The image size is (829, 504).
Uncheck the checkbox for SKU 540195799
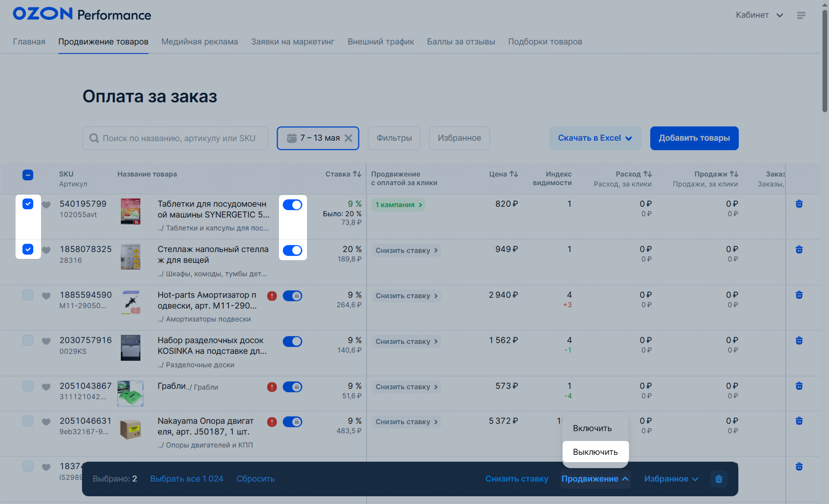point(28,204)
